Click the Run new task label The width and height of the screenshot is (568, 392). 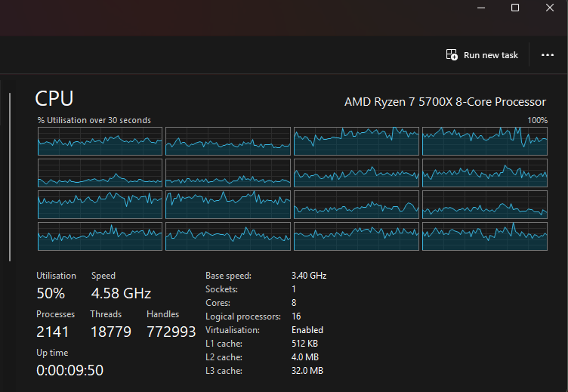491,55
